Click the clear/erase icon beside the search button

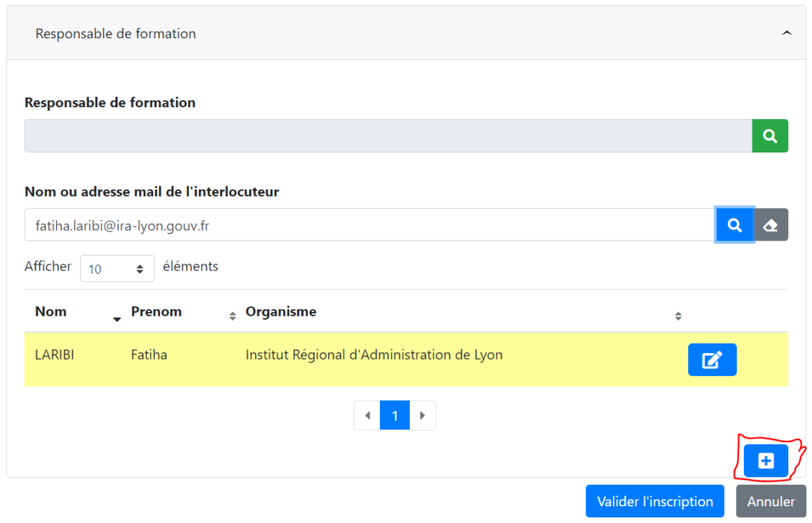770,225
